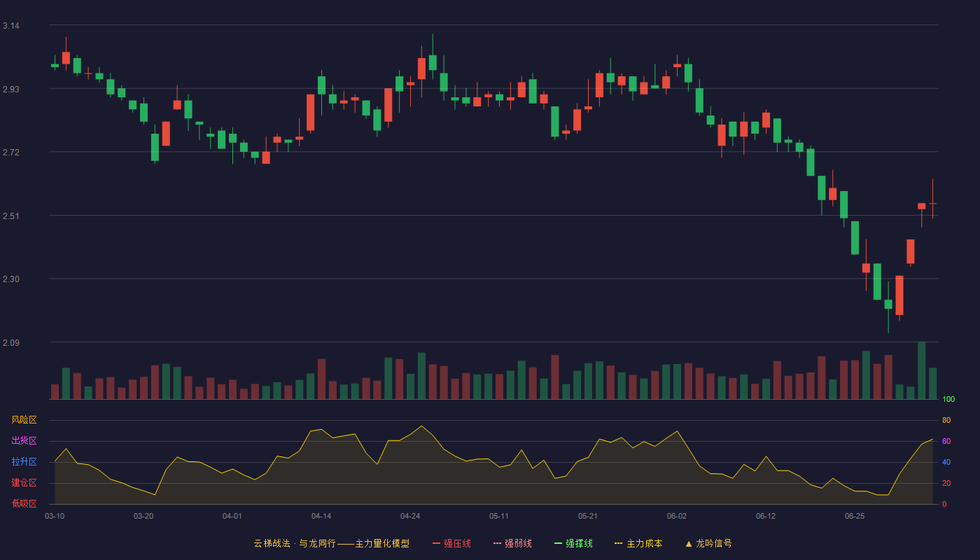Toggle the 强弱线 legend series
Viewport: 980px width, 560px height.
[512, 543]
